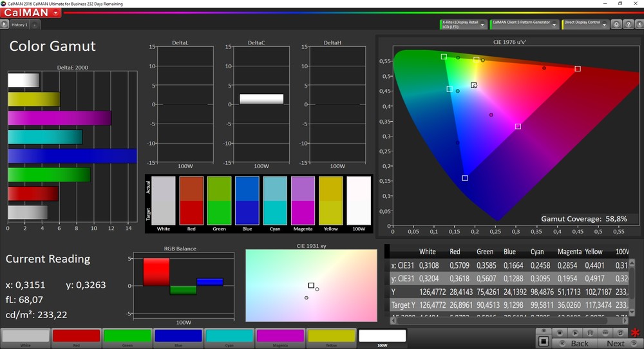Click the red asterisk indicator
The width and height of the screenshot is (644, 349).
click(636, 332)
